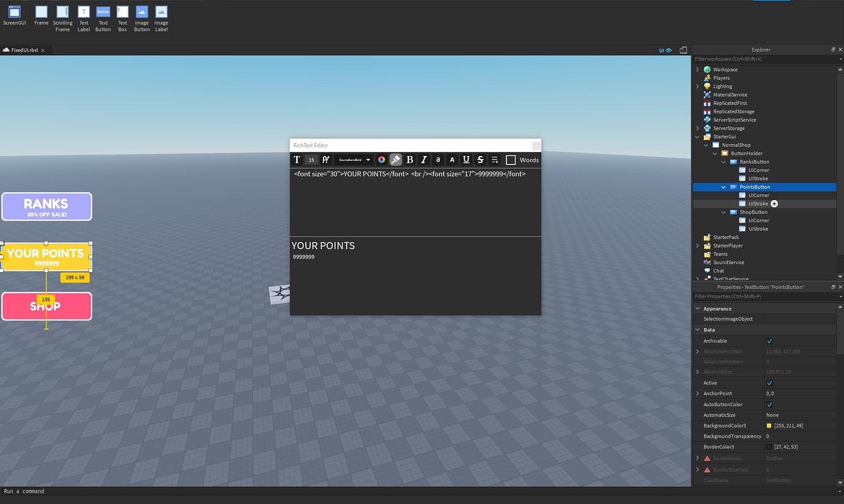Apply Strikethrough formatting
The height and width of the screenshot is (504, 844).
coord(480,160)
